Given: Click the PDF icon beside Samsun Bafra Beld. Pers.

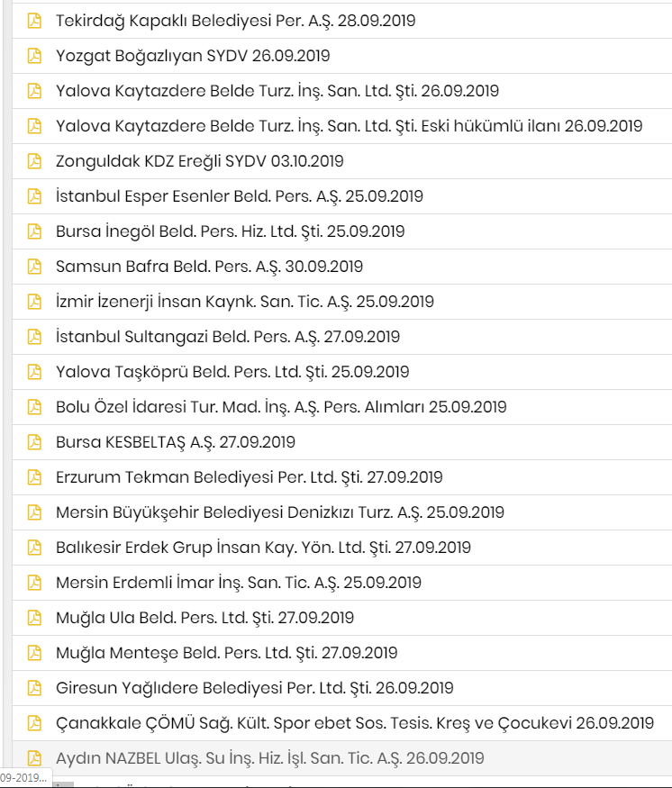Looking at the screenshot, I should click(x=34, y=267).
